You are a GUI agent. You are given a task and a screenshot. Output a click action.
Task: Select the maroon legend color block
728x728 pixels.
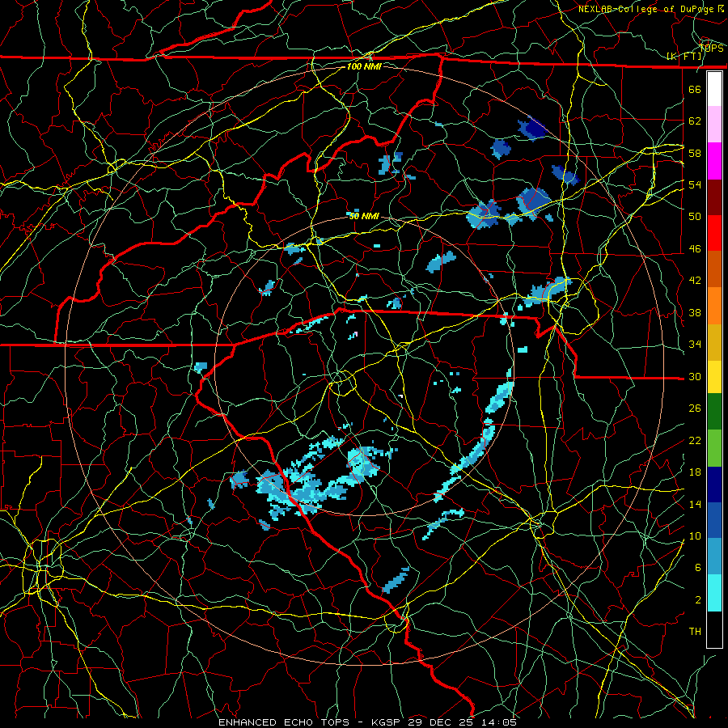[714, 197]
